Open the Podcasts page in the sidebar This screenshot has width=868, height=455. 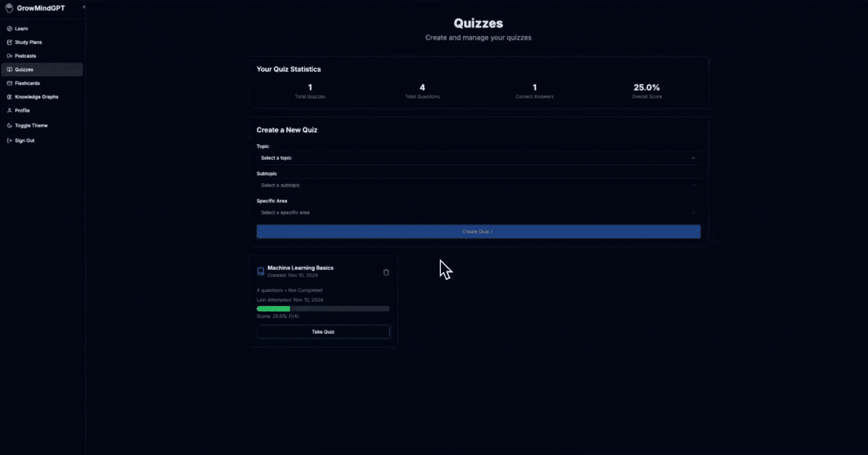(42, 56)
